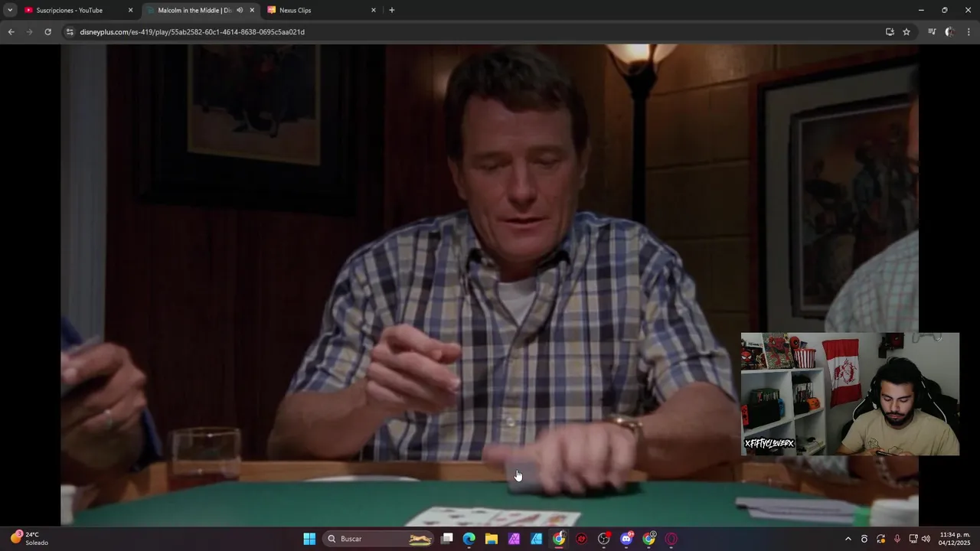Open Affinity Designer from the taskbar
The image size is (980, 551).
coord(537,539)
